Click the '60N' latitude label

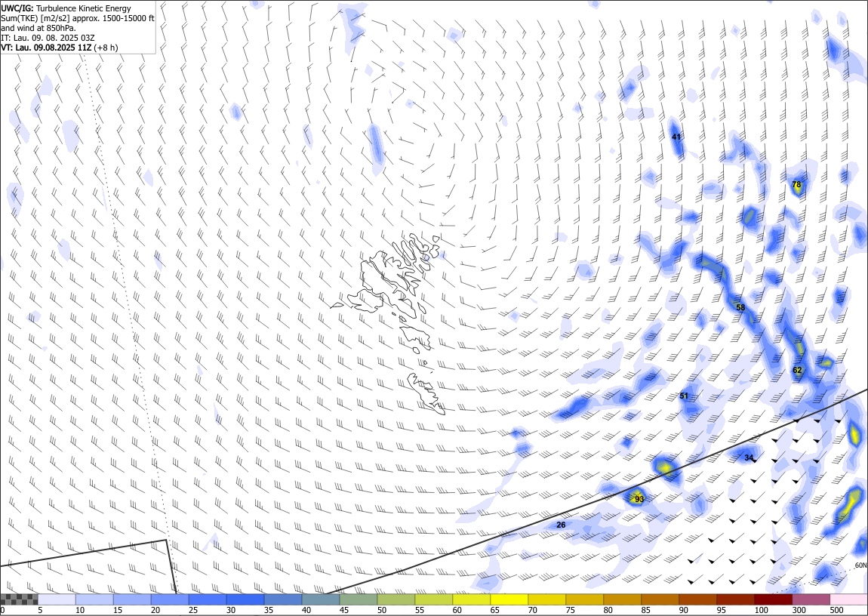(860, 565)
